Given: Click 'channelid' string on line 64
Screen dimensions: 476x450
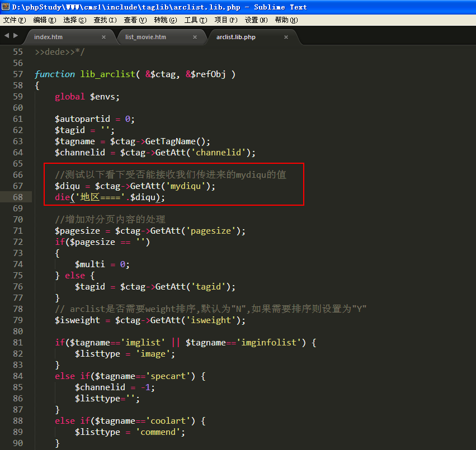Looking at the screenshot, I should point(218,152).
